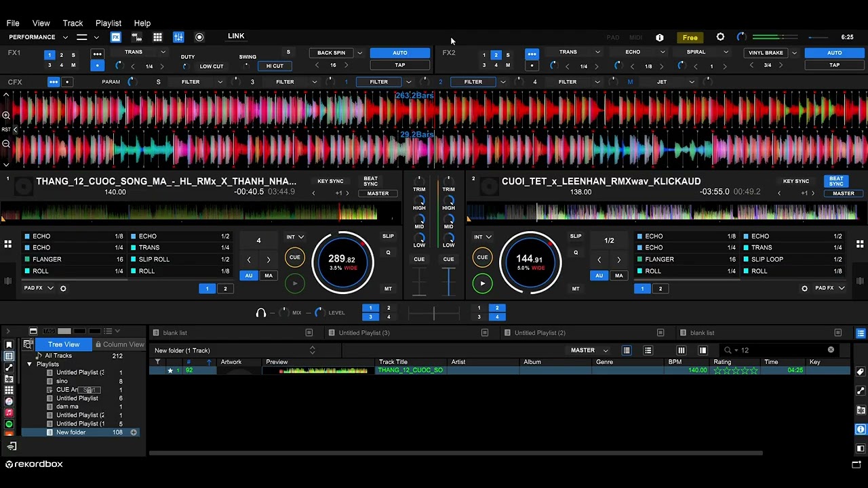Assign FX1 to sampler S
868x488 pixels.
(x=73, y=55)
